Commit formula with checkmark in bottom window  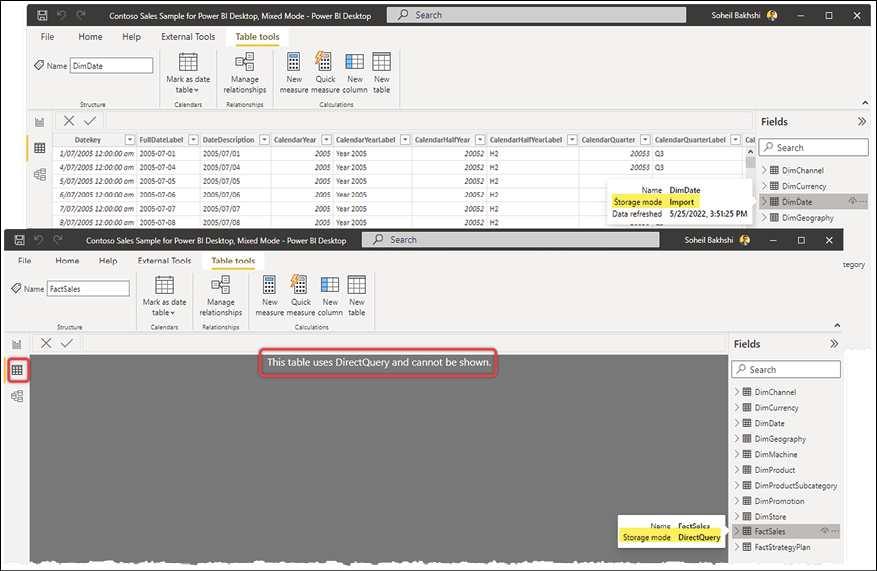click(67, 343)
